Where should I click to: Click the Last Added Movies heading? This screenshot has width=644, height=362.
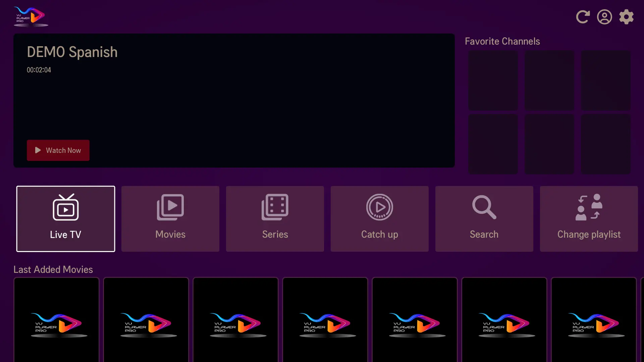click(x=53, y=269)
